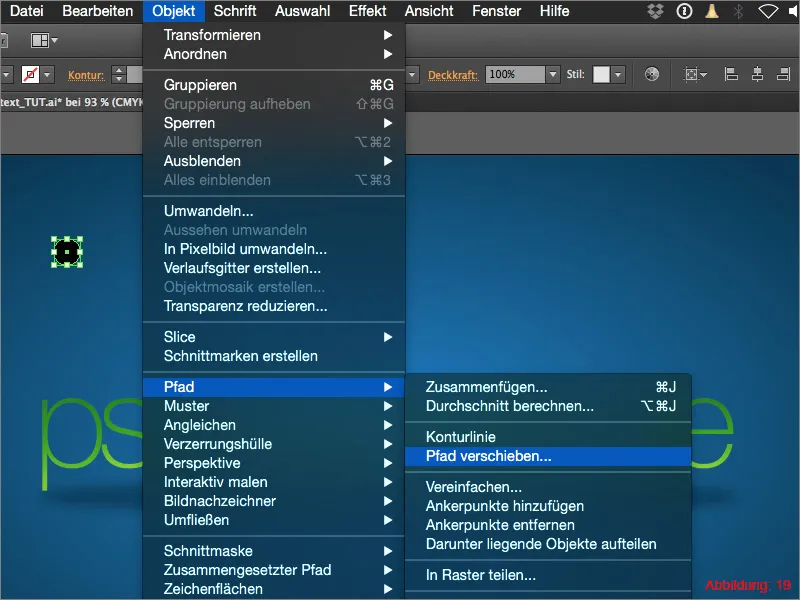Image resolution: width=800 pixels, height=600 pixels.
Task: Open the Bildnachzeichner submenu
Action: click(274, 501)
